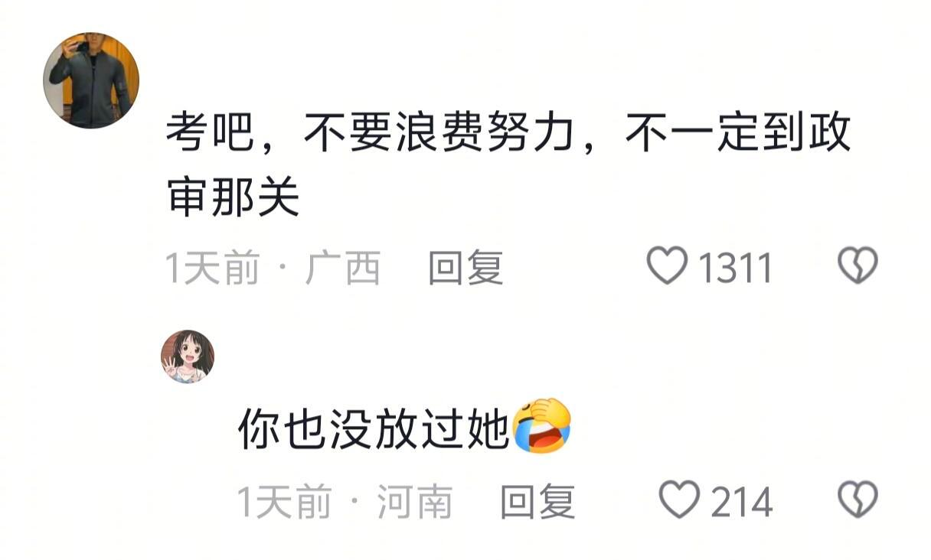
Task: Tap the reply text 你也没放过她
Action: pos(374,428)
